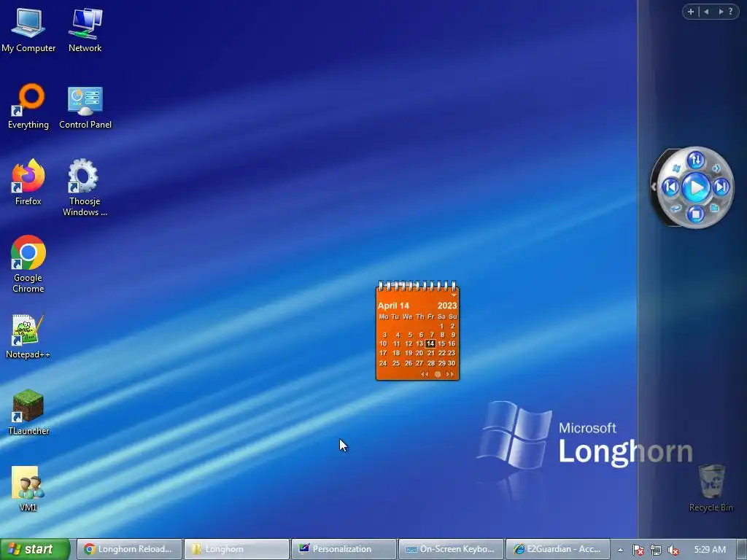Screen dimensions: 747x560
Task: Click the Show Desktop strip beside the clock
Action: 741,549
